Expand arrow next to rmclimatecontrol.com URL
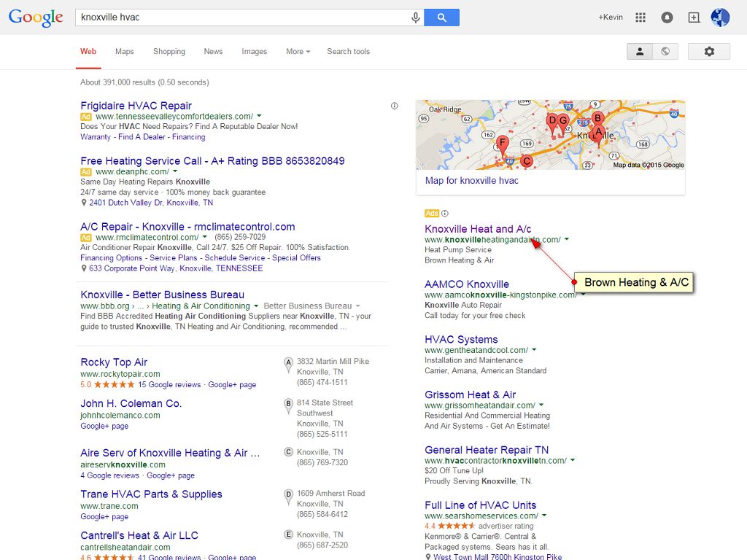The height and width of the screenshot is (560, 747). point(205,237)
